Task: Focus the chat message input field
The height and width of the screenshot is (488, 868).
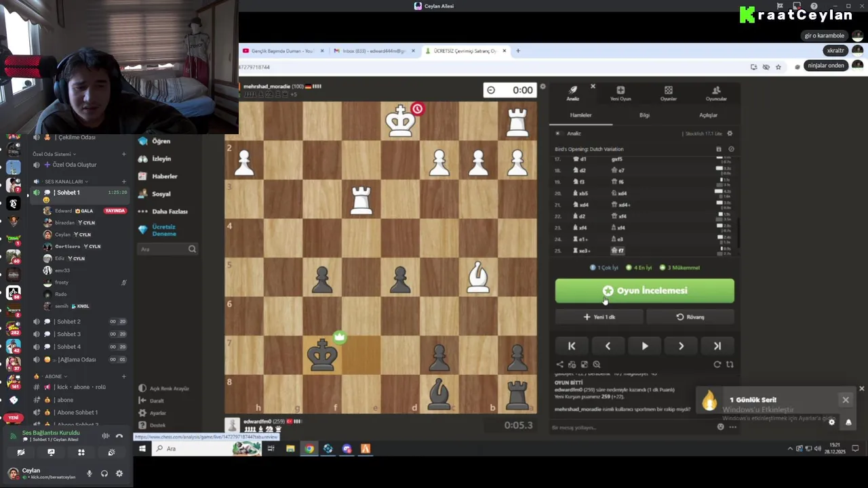Action: (x=631, y=427)
